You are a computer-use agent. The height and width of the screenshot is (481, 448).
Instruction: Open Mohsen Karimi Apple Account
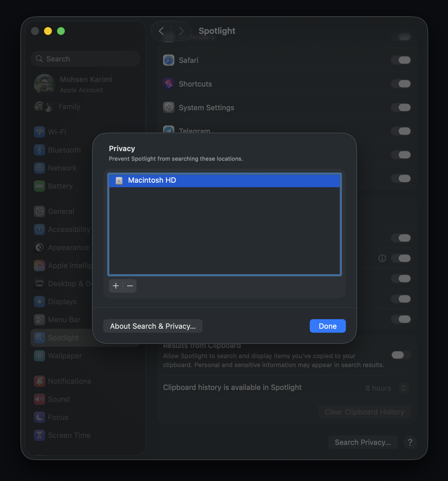click(85, 84)
